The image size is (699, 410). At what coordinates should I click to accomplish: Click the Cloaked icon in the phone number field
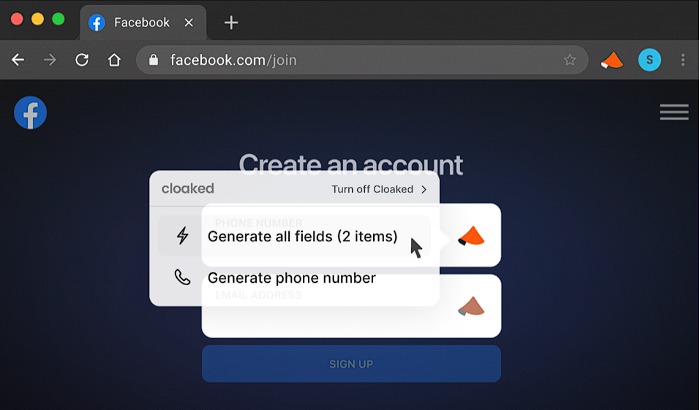(471, 236)
